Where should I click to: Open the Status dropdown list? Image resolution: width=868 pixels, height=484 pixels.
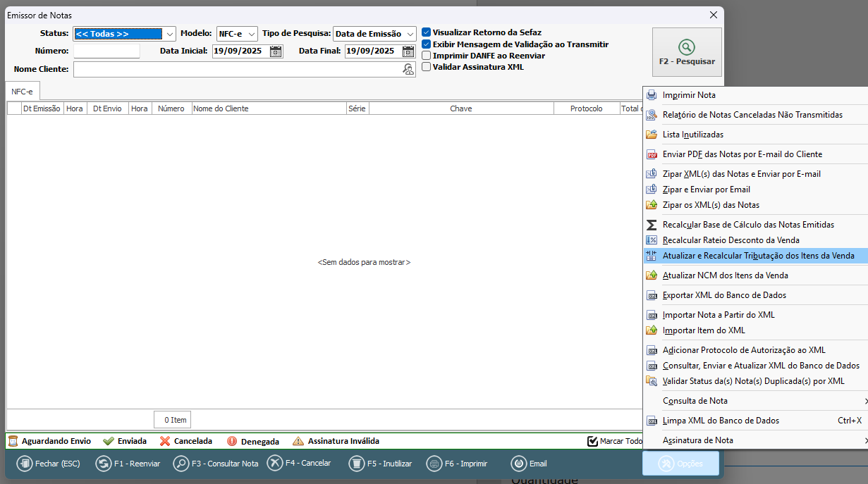point(169,34)
